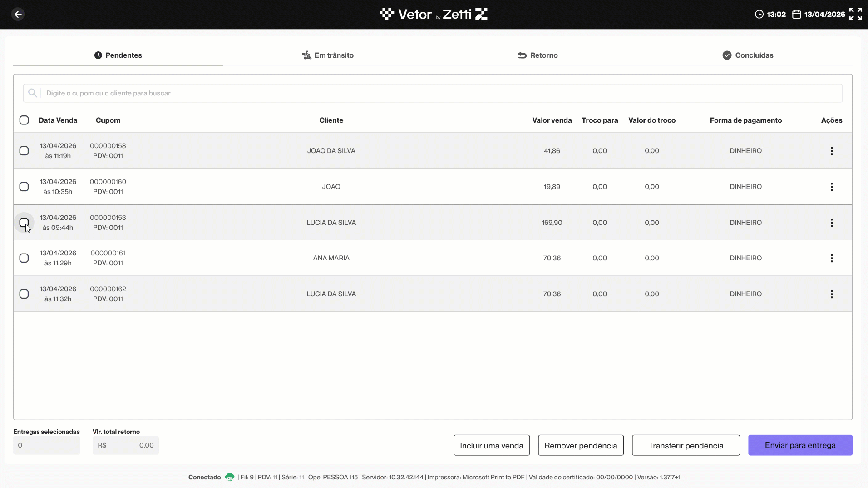Screen dimensions: 868x488
Task: Open actions menu for coupon 000000162
Action: pyautogui.click(x=832, y=294)
